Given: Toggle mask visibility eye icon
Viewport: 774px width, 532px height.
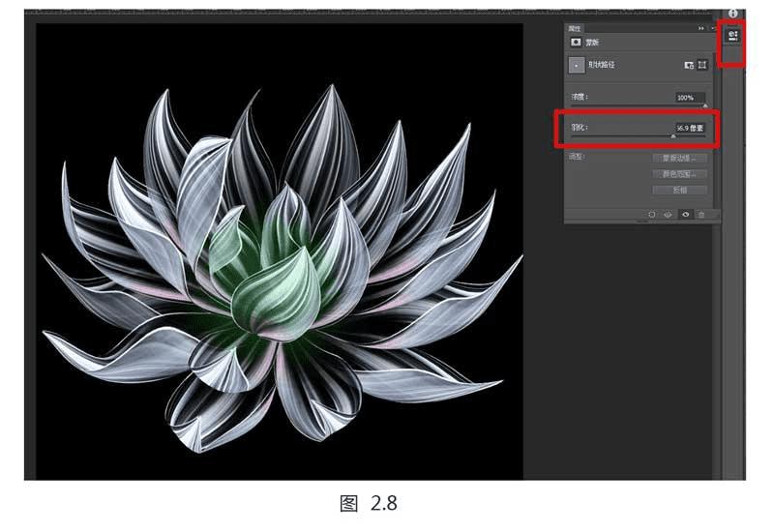Looking at the screenshot, I should 685,215.
